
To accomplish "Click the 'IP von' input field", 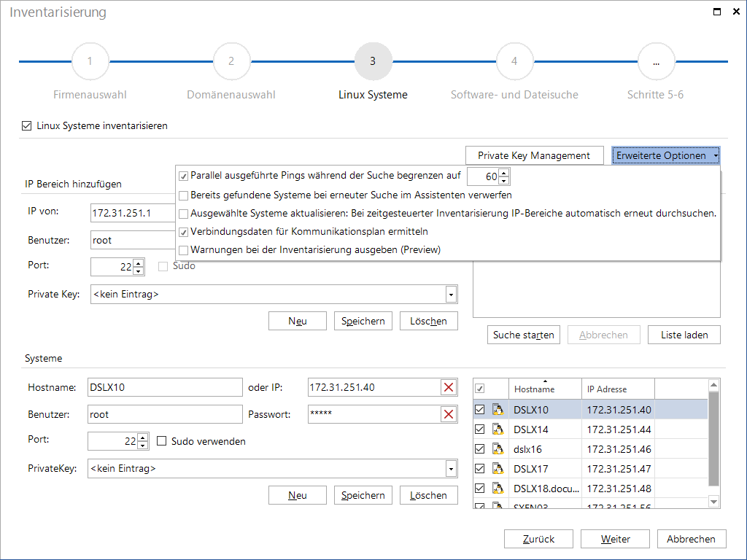I will [x=133, y=213].
